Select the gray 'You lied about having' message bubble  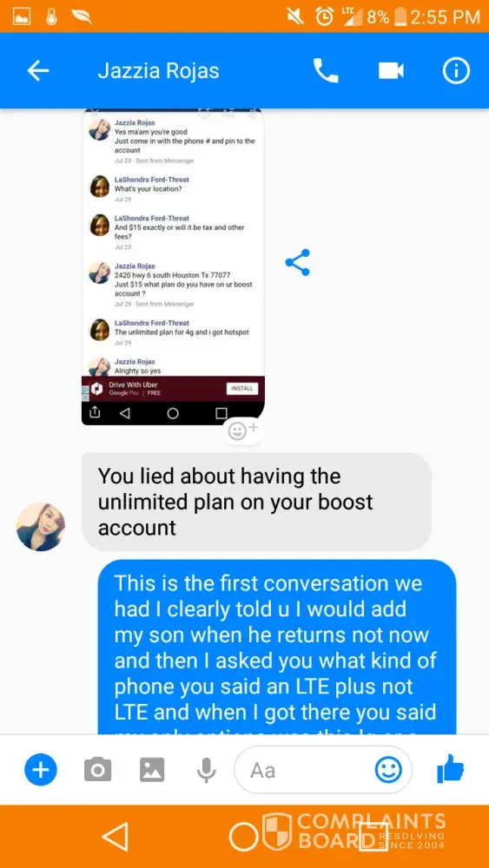[256, 502]
